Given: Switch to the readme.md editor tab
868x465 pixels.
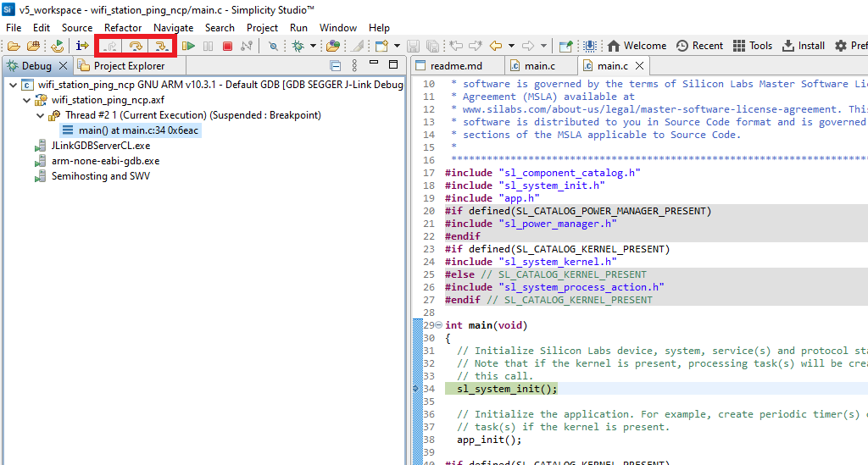Looking at the screenshot, I should pos(455,66).
